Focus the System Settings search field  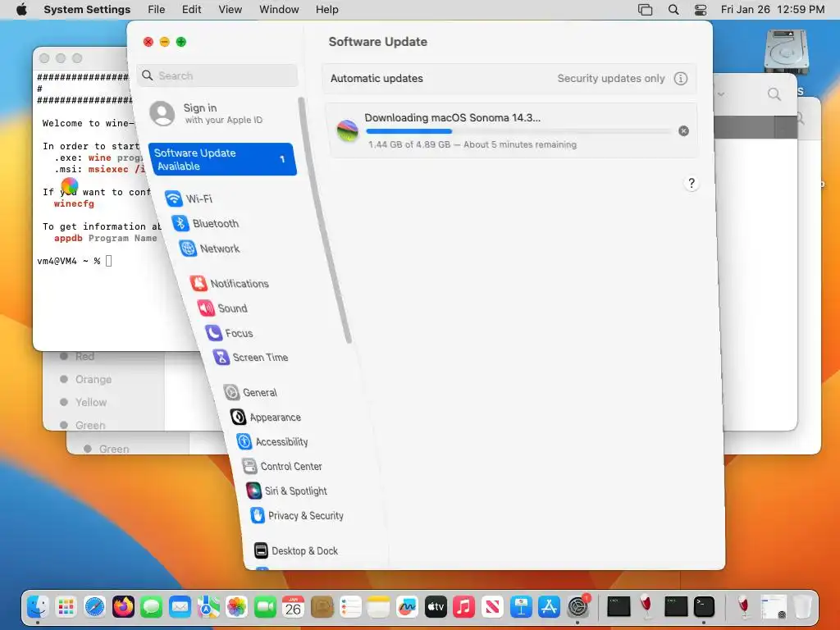click(x=217, y=75)
